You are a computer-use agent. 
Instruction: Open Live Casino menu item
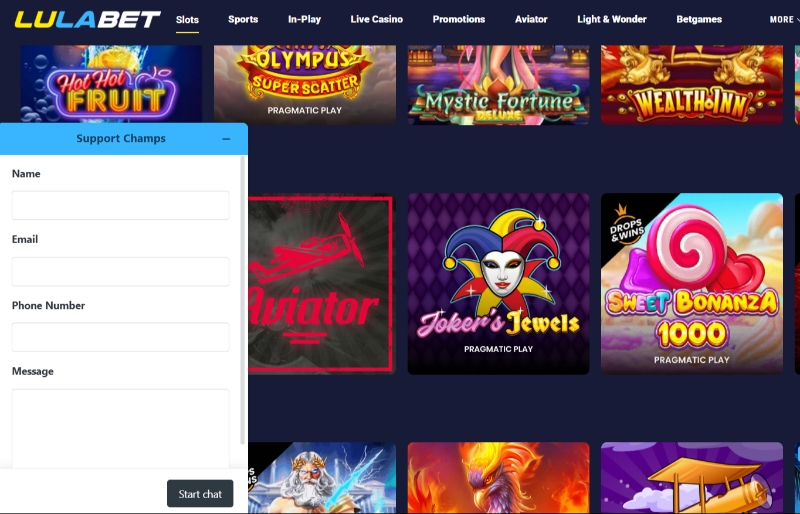point(377,19)
